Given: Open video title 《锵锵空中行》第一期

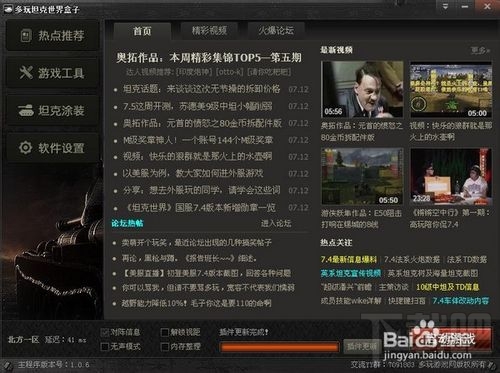Looking at the screenshot, I should pos(450,218).
